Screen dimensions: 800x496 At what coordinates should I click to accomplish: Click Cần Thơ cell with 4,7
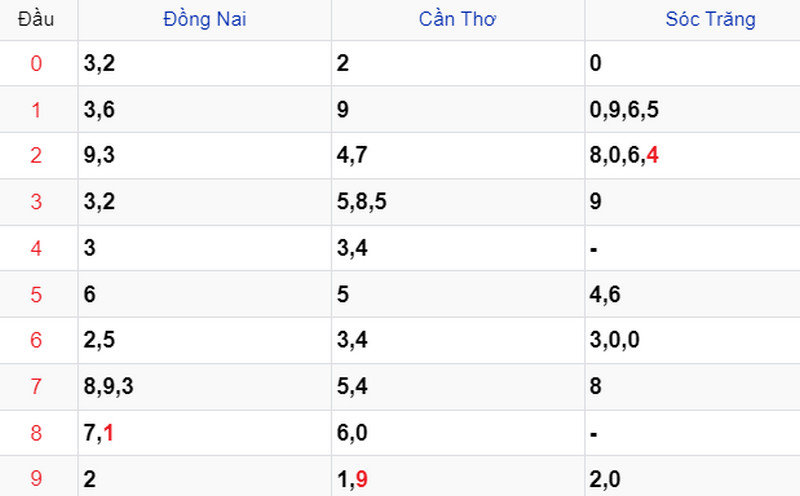pyautogui.click(x=458, y=155)
